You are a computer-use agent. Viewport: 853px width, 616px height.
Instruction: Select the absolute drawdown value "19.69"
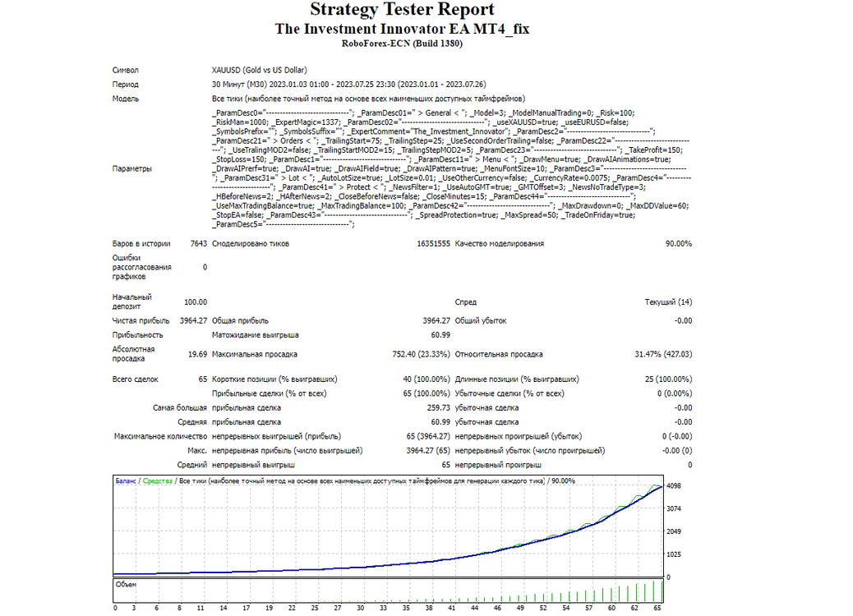[x=197, y=354]
